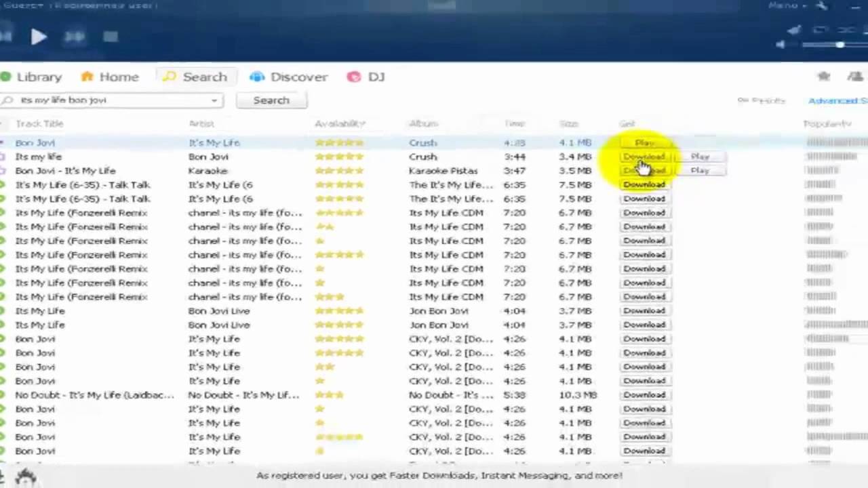868x488 pixels.
Task: Go to the Home tab
Action: tap(110, 77)
